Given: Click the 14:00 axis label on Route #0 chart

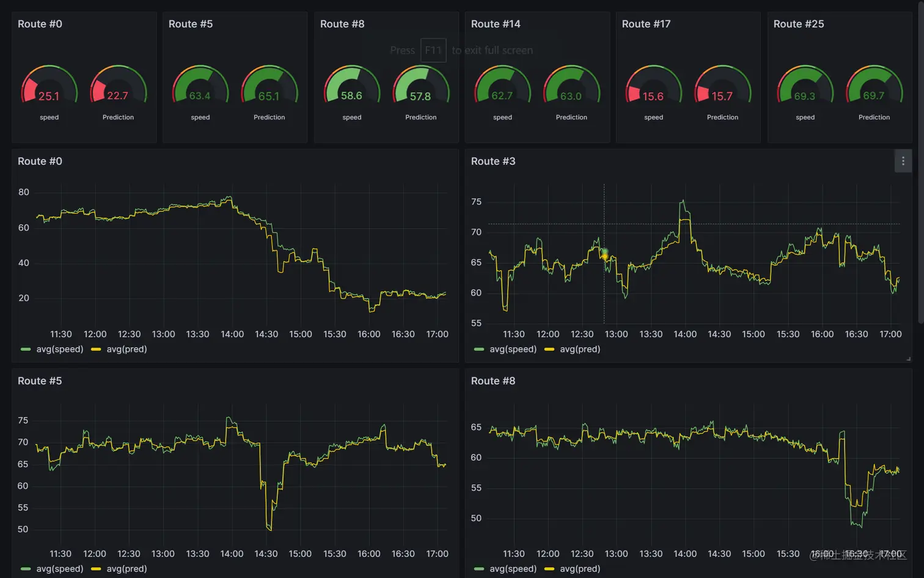Looking at the screenshot, I should pos(232,334).
